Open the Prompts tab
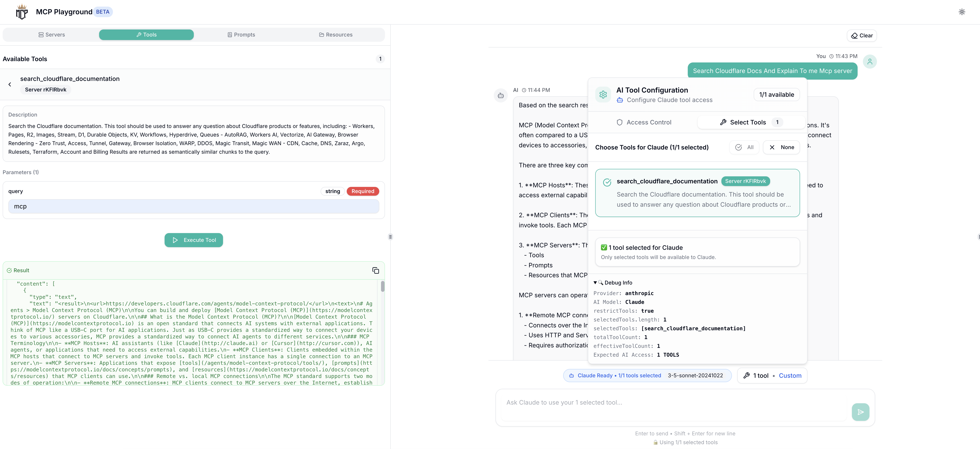The height and width of the screenshot is (449, 980). (241, 35)
